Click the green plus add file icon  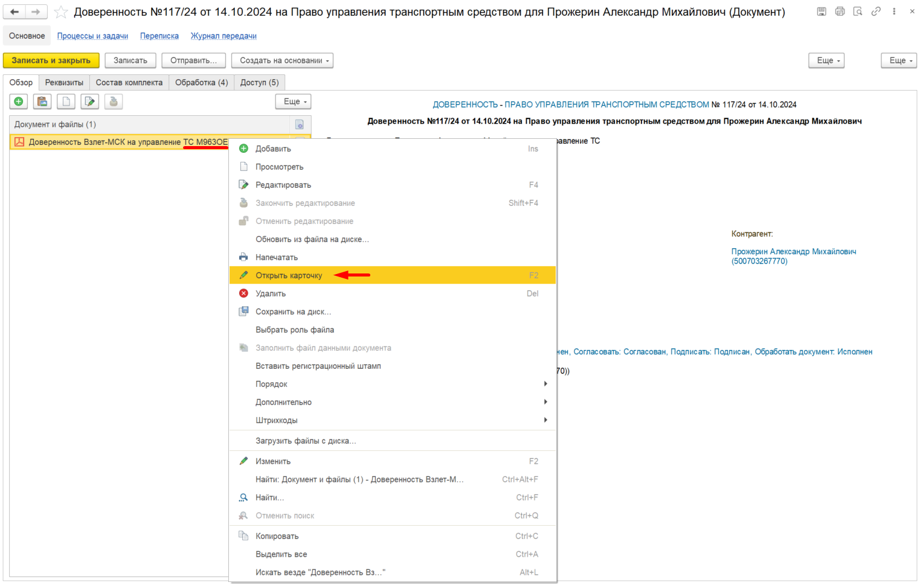(x=19, y=101)
